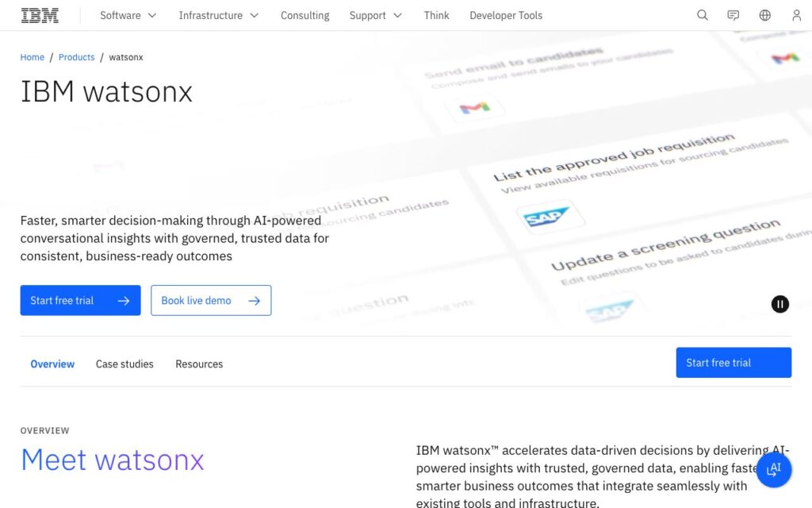Screen dimensions: 812x508
Task: Switch to the Overview tab
Action: point(52,364)
